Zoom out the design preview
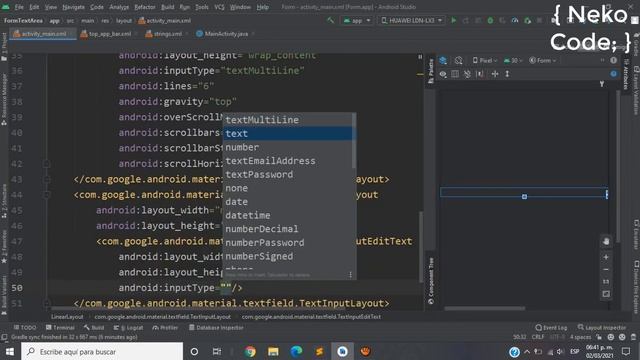This screenshot has height=360, width=640. point(606,269)
